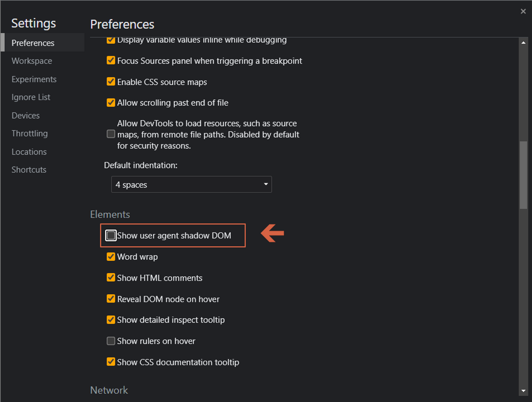Screen dimensions: 532x402
Task: Disable the Word wrap checkbox
Action: pyautogui.click(x=111, y=257)
